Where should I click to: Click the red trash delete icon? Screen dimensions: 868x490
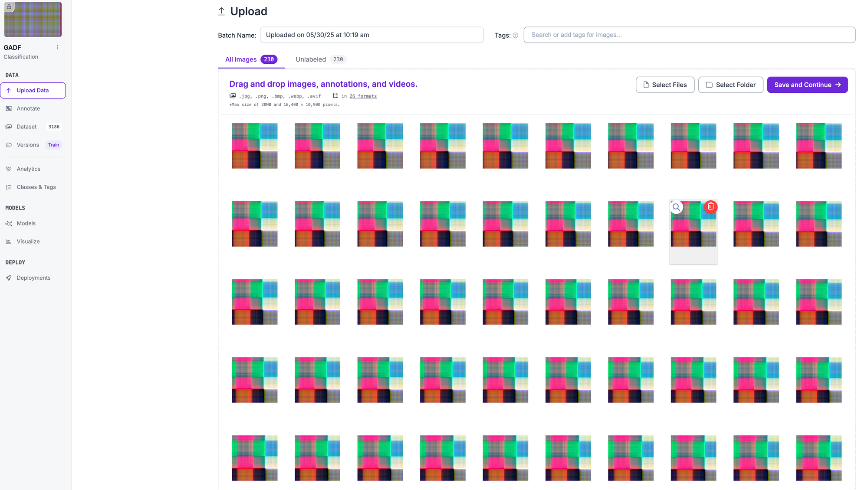tap(710, 207)
